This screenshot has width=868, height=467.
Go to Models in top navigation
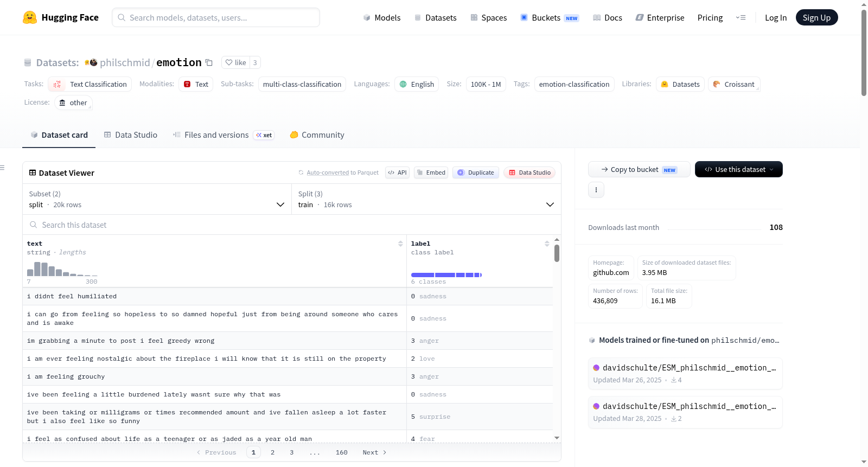[x=382, y=17]
